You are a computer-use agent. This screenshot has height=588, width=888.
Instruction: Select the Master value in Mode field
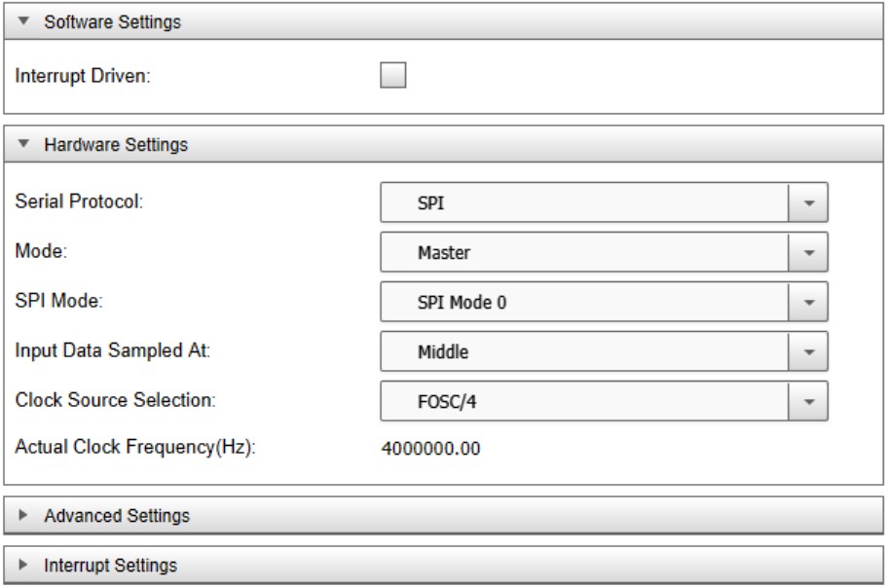(443, 252)
